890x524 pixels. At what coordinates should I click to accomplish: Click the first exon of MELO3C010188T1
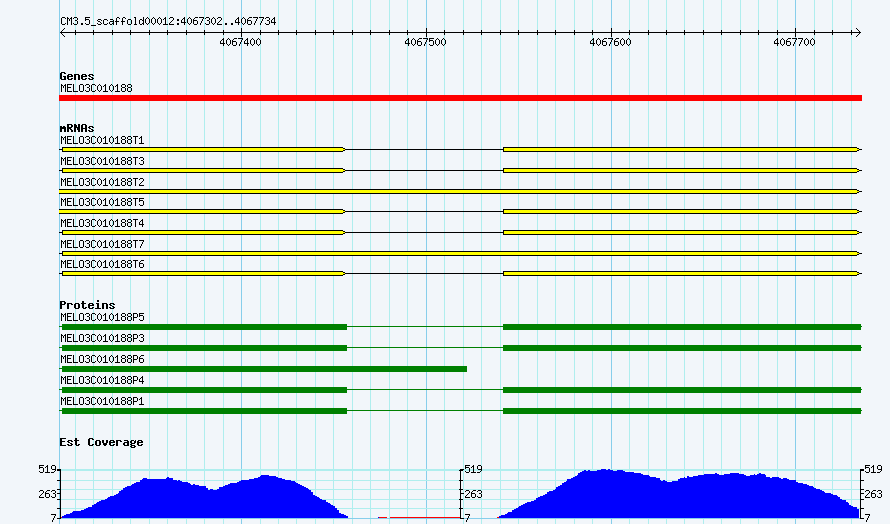coord(203,149)
